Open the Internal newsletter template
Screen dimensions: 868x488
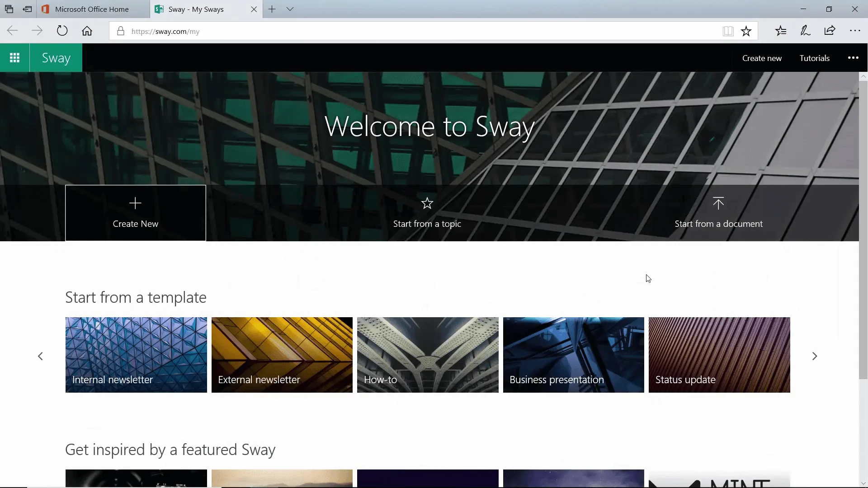(x=136, y=355)
